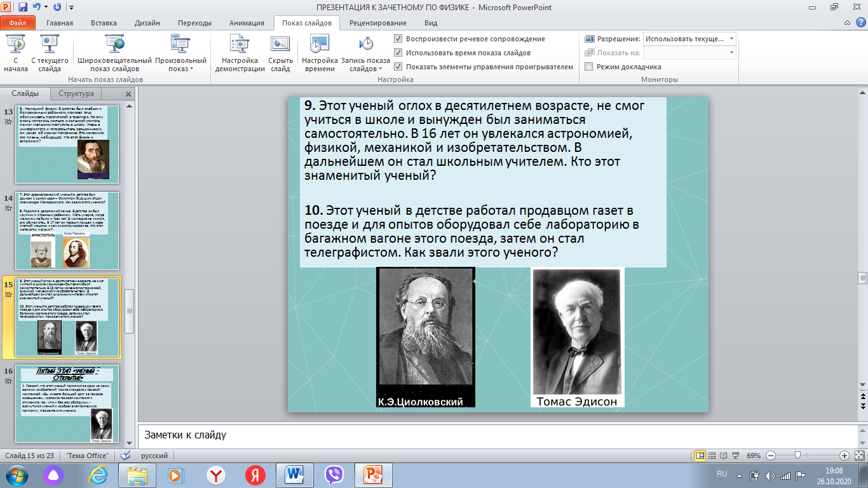868x488 pixels.
Task: Zoom in with plus button
Action: coord(844,456)
